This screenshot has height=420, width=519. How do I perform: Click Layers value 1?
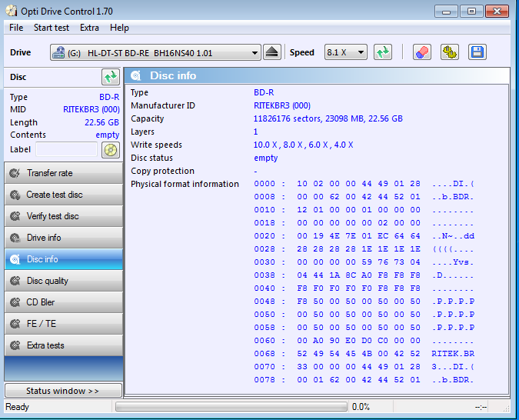[255, 132]
